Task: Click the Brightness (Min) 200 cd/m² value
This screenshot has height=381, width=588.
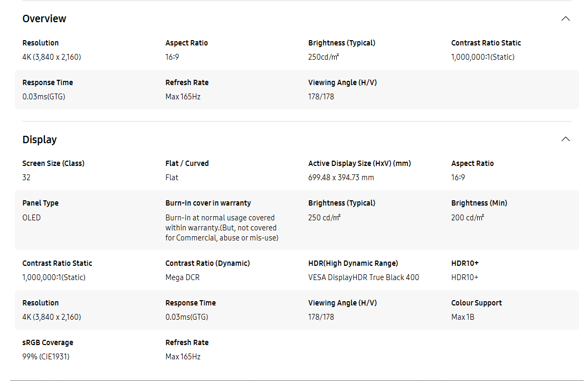Action: point(468,218)
